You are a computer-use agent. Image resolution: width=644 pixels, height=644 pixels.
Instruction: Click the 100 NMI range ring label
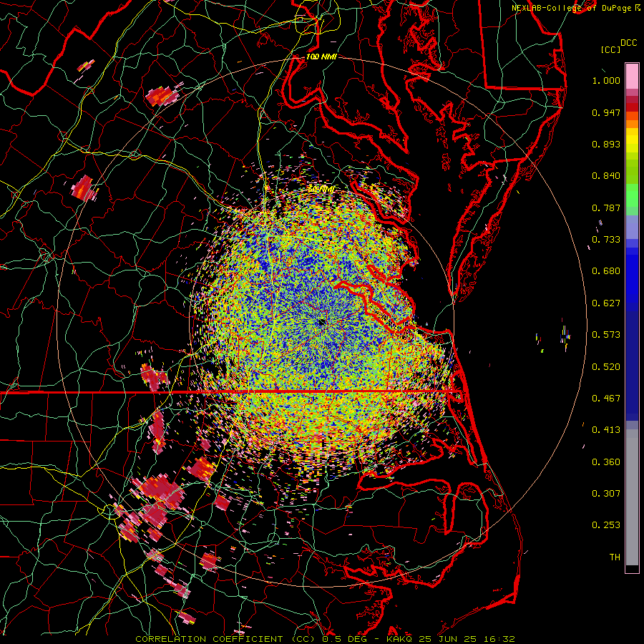coord(321,57)
